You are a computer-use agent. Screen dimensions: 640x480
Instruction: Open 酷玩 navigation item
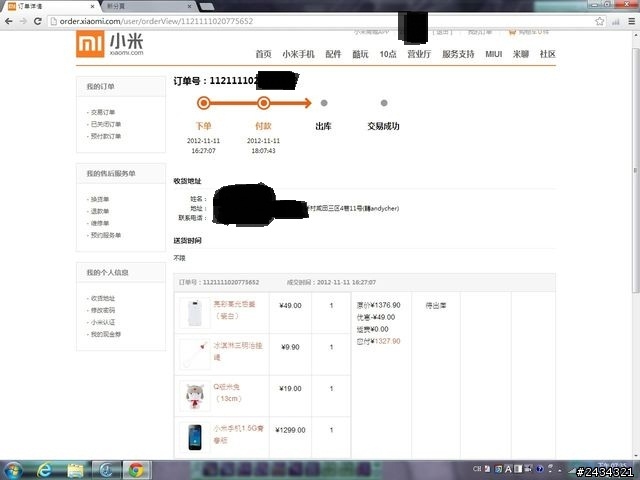(x=360, y=54)
